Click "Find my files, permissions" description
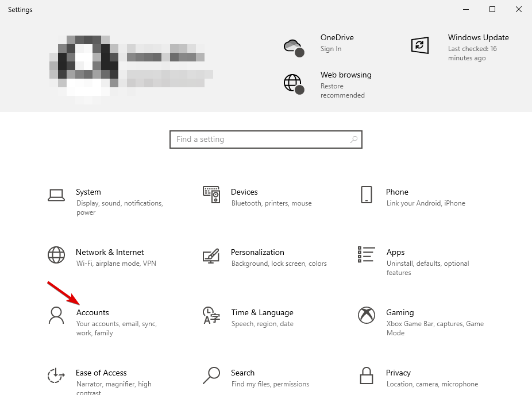532x395 pixels. tap(270, 384)
